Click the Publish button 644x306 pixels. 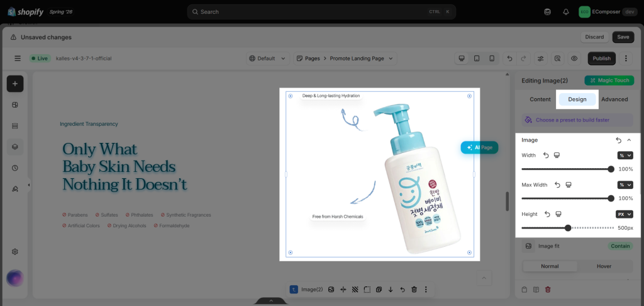tap(602, 59)
